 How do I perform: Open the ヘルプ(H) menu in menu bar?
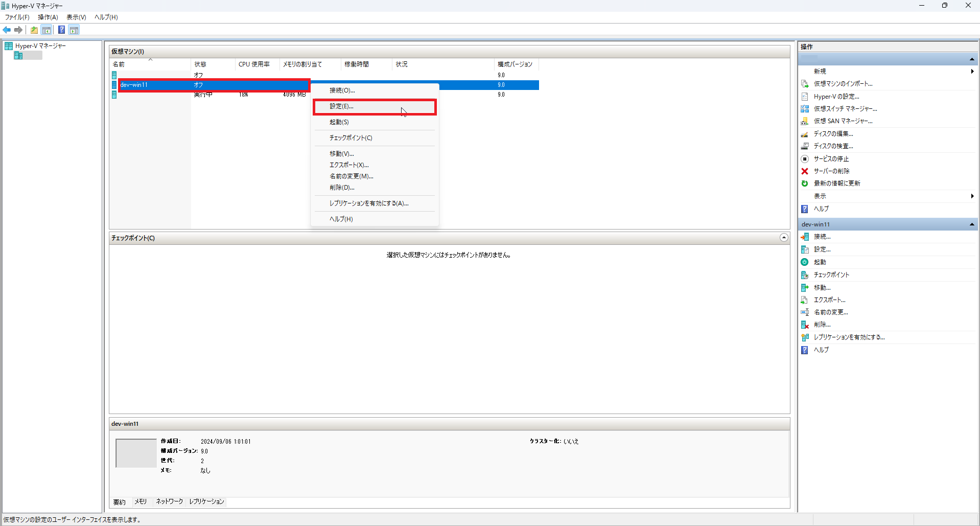(x=106, y=17)
